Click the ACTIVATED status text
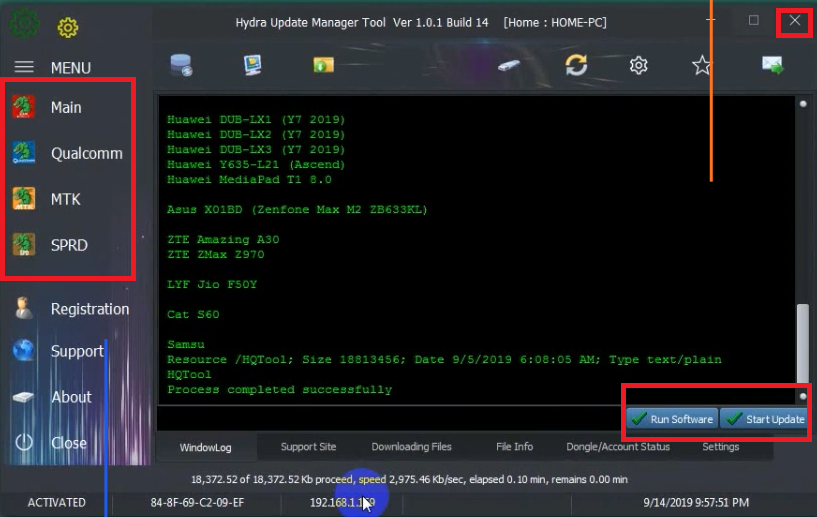Screen dimensions: 817x517 pos(57,502)
